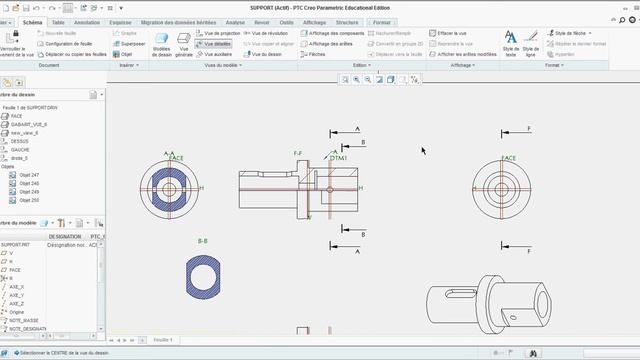Open the Esquisse ribbon tab
Screen dimensions: 640x360
tap(120, 22)
